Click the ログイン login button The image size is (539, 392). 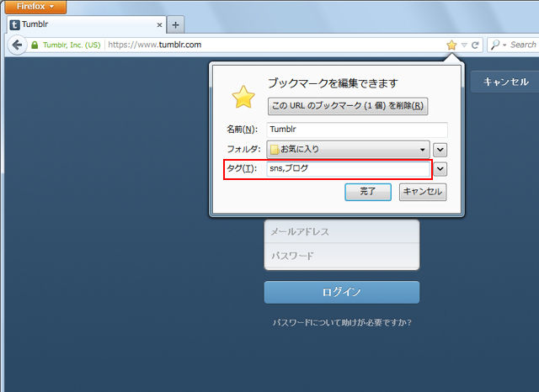[342, 293]
